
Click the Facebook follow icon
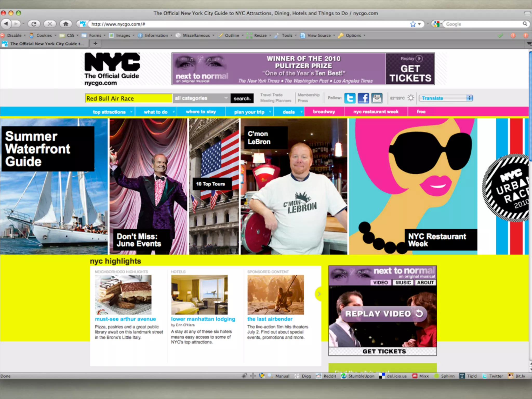(363, 98)
